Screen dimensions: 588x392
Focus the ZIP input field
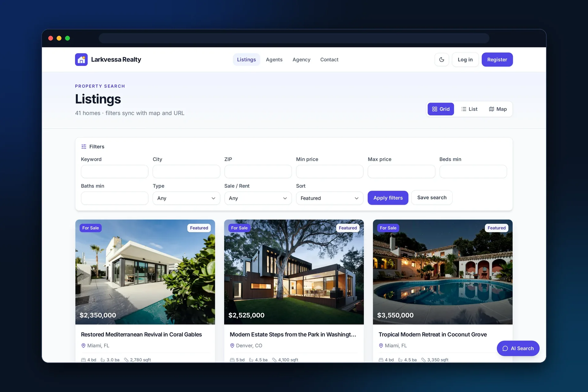(258, 171)
